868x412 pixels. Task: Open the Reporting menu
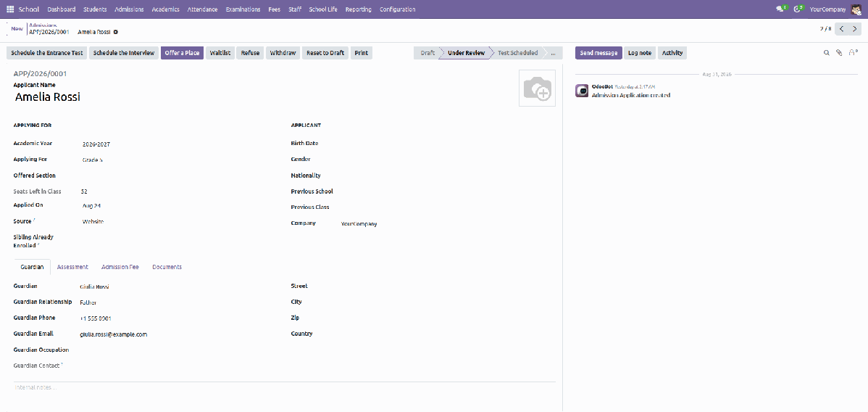(x=358, y=9)
